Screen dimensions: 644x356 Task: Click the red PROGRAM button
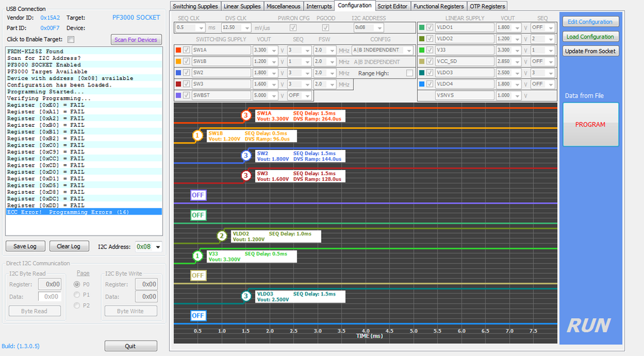coord(590,124)
